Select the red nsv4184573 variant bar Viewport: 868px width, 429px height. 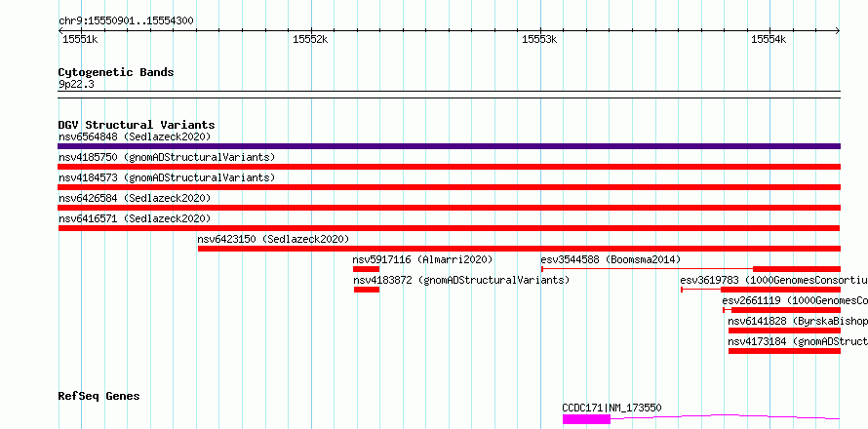click(449, 187)
